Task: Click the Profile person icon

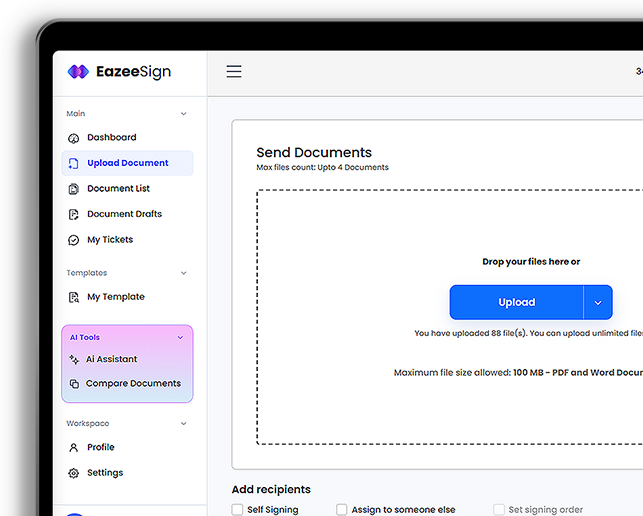Action: click(x=73, y=448)
